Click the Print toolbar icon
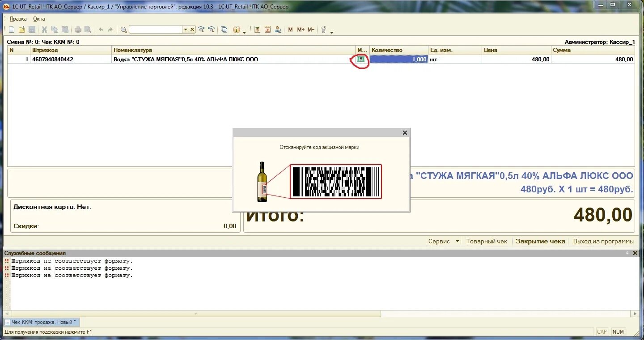The width and height of the screenshot is (644, 340). pyautogui.click(x=78, y=30)
